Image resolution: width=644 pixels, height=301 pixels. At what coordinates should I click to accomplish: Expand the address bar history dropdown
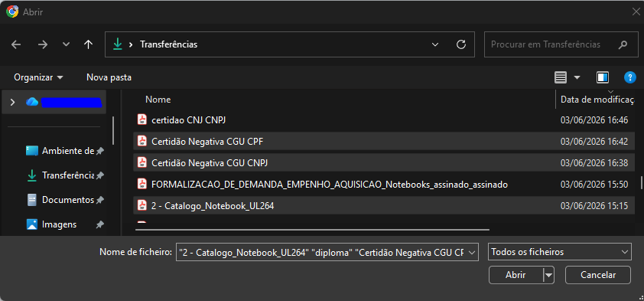click(435, 44)
